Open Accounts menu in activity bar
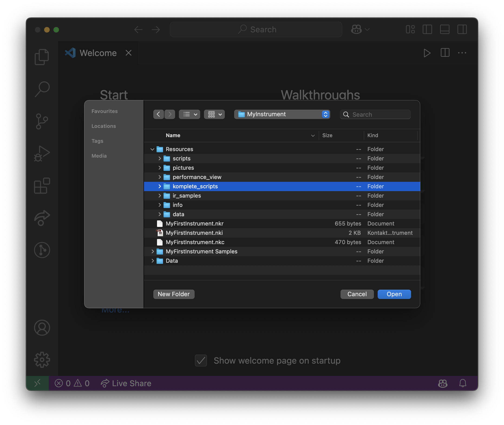Screen dimensions: 504x425 (x=42, y=328)
